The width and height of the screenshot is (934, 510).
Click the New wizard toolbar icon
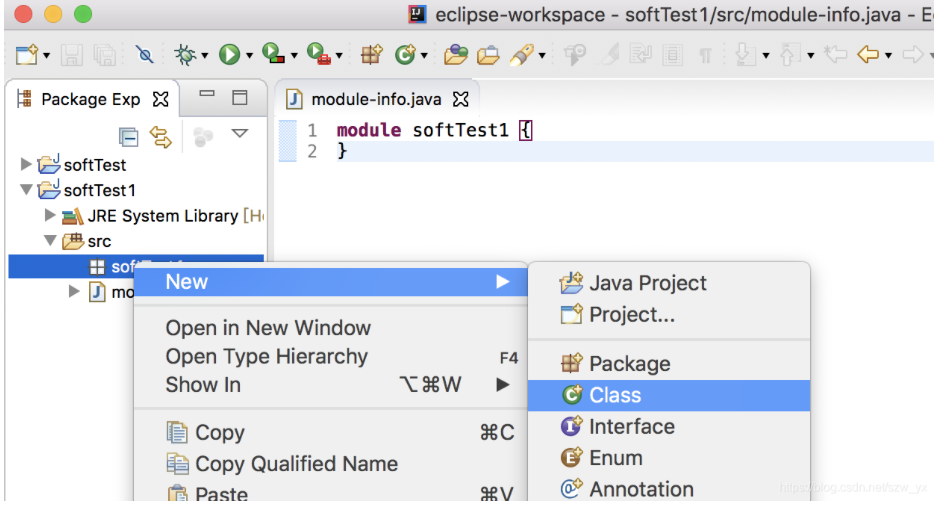(27, 55)
